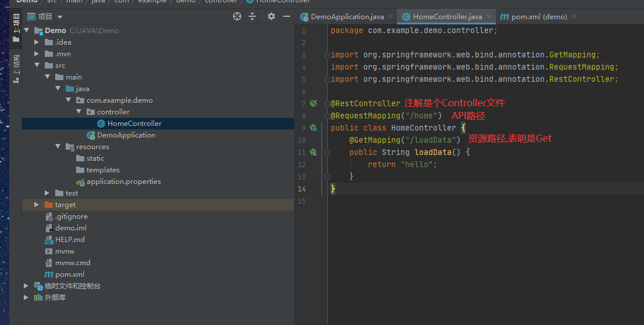
Task: Collapse the main folder
Action: pos(47,77)
